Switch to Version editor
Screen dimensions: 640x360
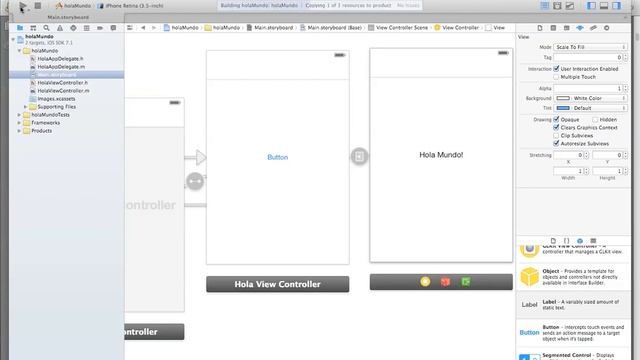pos(570,6)
